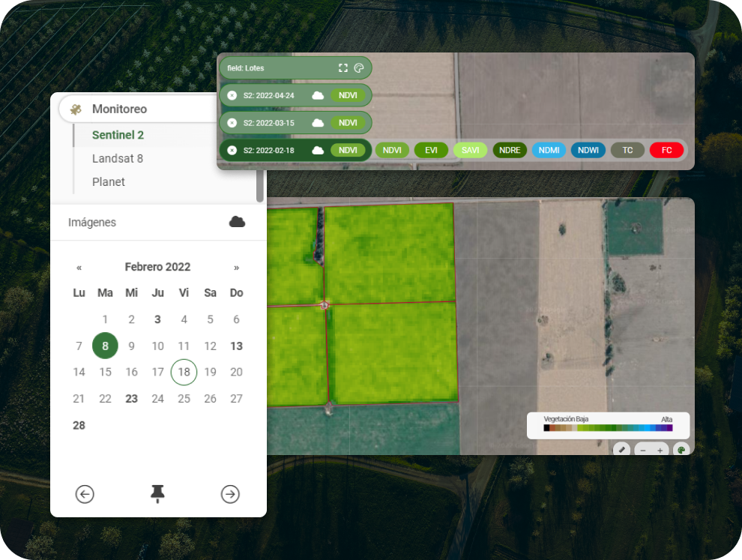
Task: Click the field: Lotes label
Action: coord(246,68)
